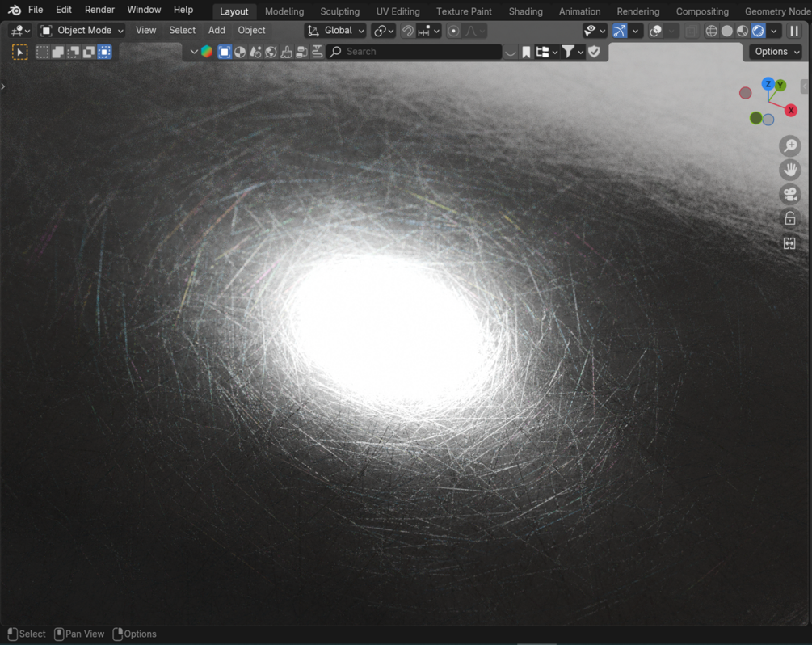Toggle snapping magnet icon
The width and height of the screenshot is (812, 645).
click(x=408, y=31)
